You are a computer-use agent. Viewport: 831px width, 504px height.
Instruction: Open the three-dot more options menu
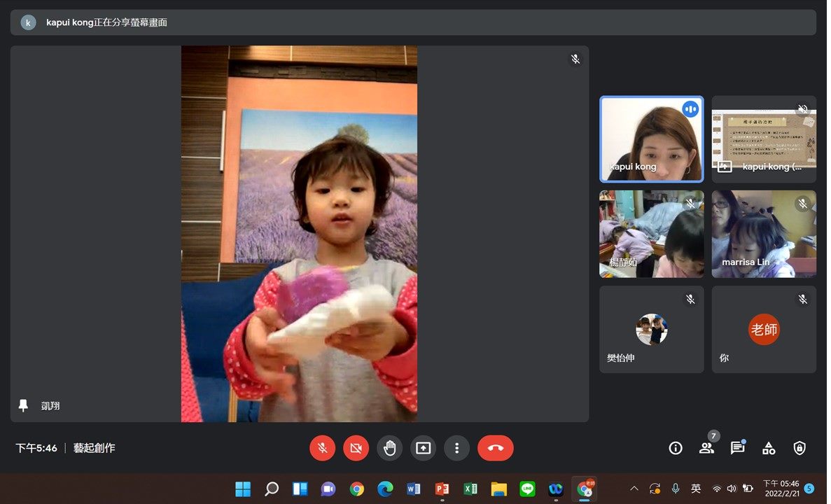(x=456, y=448)
